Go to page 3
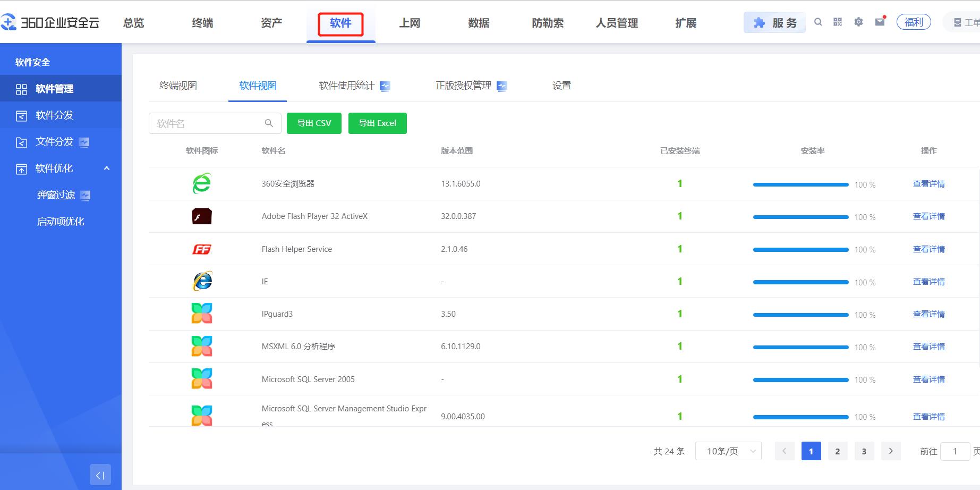 [864, 451]
